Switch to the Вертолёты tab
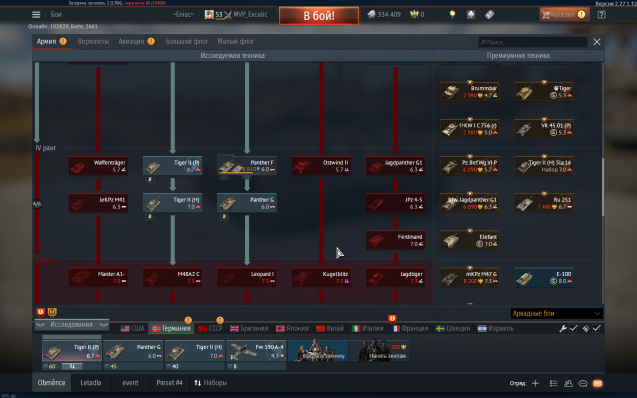The height and width of the screenshot is (398, 637). [93, 41]
